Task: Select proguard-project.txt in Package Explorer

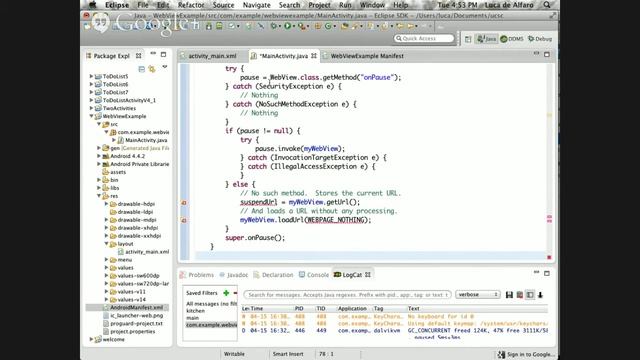Action: point(136,323)
